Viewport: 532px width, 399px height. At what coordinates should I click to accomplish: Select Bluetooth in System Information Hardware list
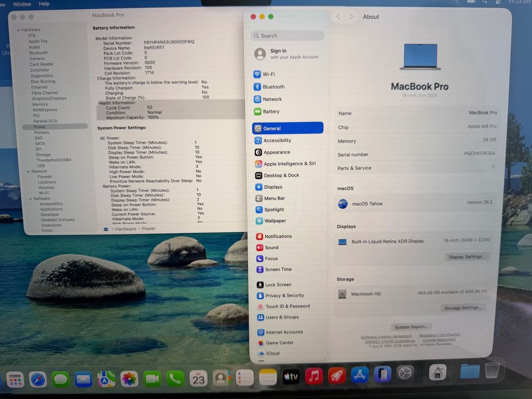tap(38, 52)
